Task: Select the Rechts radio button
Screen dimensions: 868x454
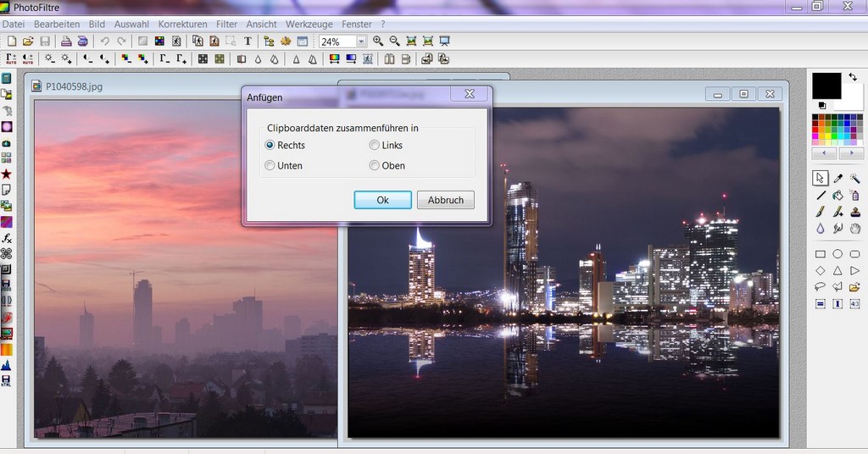Action: 270,145
